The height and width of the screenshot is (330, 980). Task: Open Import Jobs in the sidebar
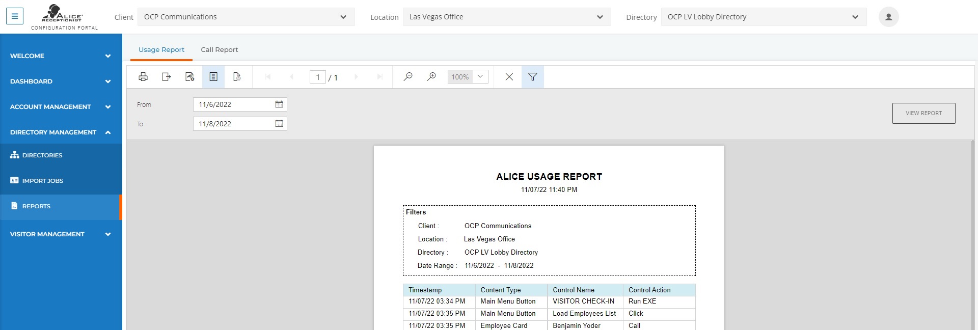[x=61, y=181]
